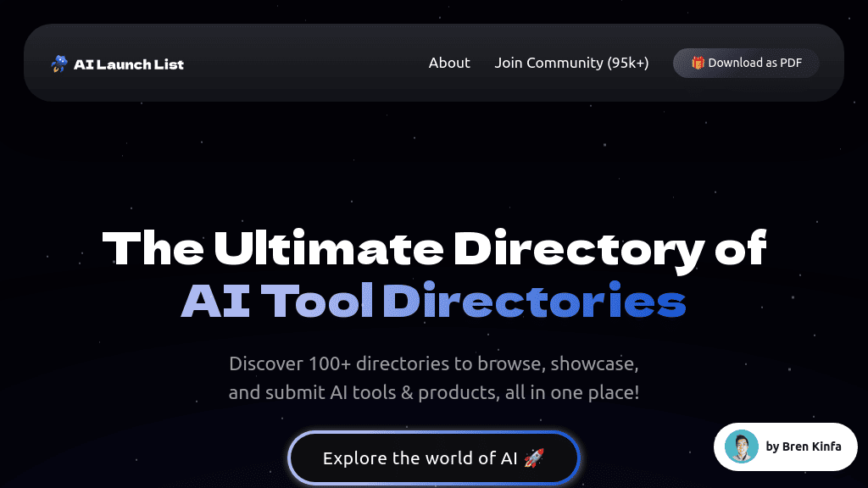Download the launch list as PDF
868x488 pixels.
pyautogui.click(x=745, y=63)
